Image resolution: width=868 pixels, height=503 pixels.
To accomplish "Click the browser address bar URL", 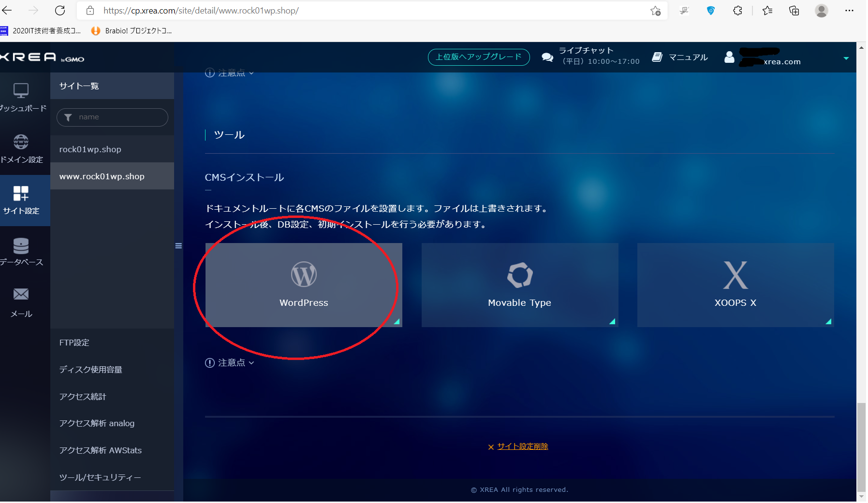I will [x=201, y=11].
